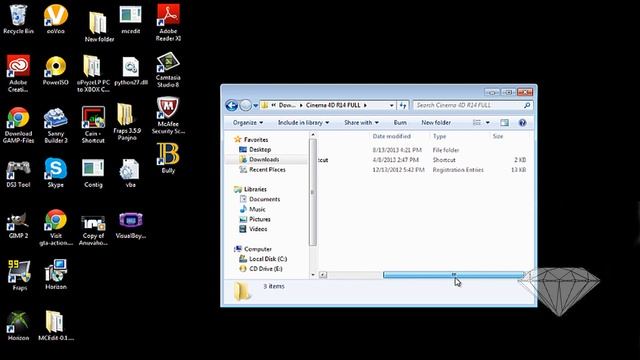Open CD Drive (E:)
The width and height of the screenshot is (640, 360).
click(x=266, y=269)
